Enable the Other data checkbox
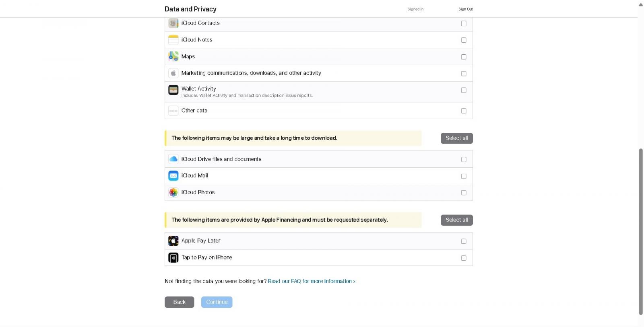The height and width of the screenshot is (327, 644). tap(464, 111)
